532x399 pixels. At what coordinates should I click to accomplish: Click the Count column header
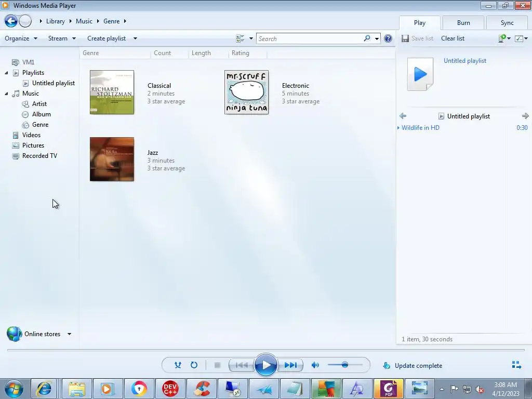tap(162, 53)
